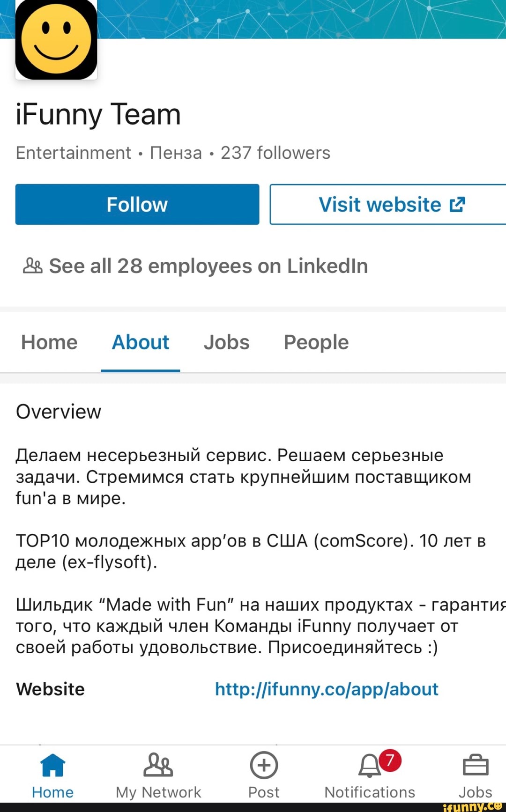Click the external link icon on Visit website
Screen dimensions: 506x812
pyautogui.click(x=457, y=205)
